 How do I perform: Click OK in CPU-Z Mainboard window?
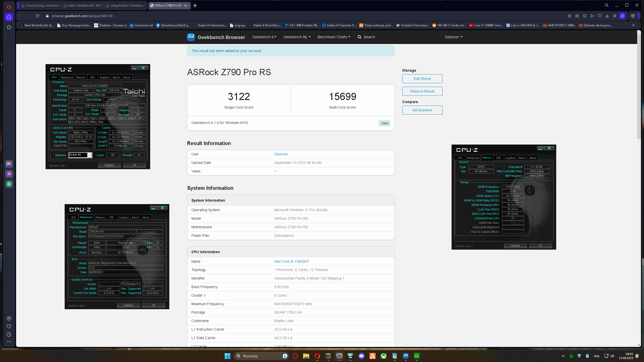(x=153, y=305)
